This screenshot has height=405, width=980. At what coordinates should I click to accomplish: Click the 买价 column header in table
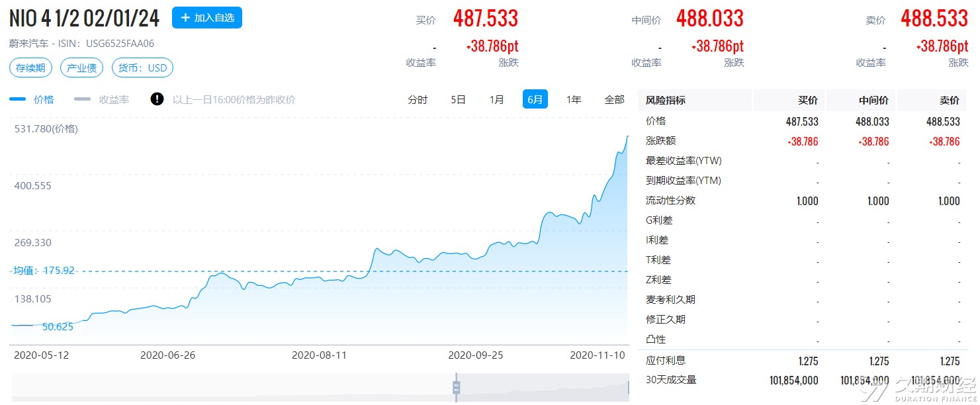pyautogui.click(x=808, y=101)
